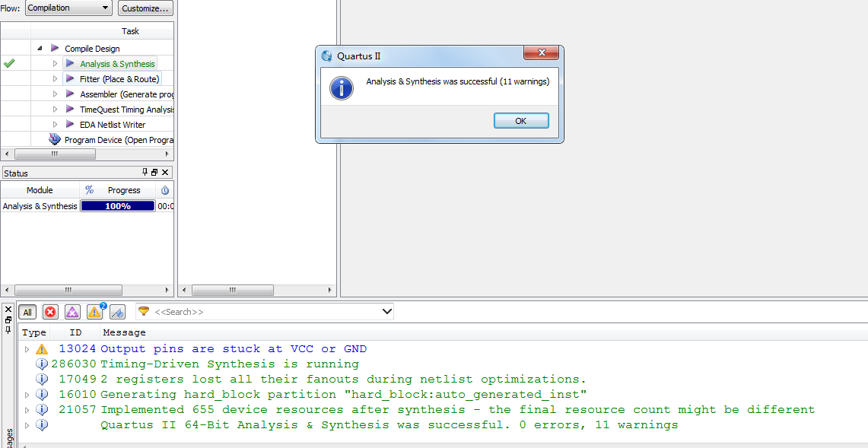
Task: Select the Compile Design task label
Action: (92, 49)
